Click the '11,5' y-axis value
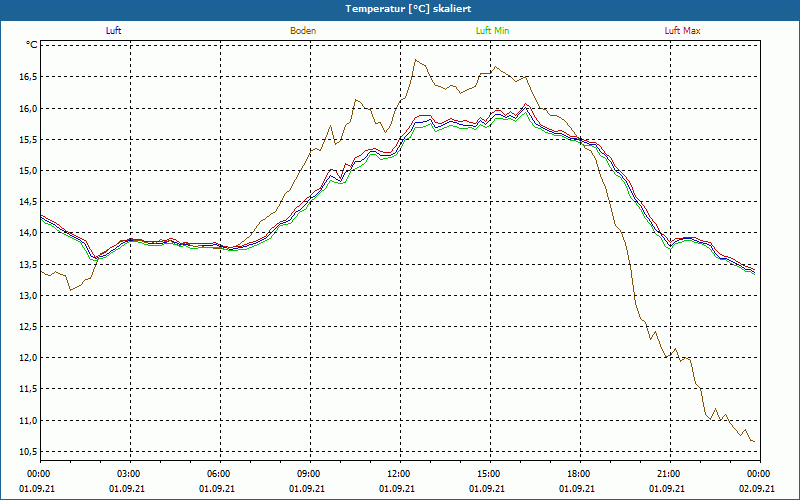800x500 pixels. coord(29,389)
